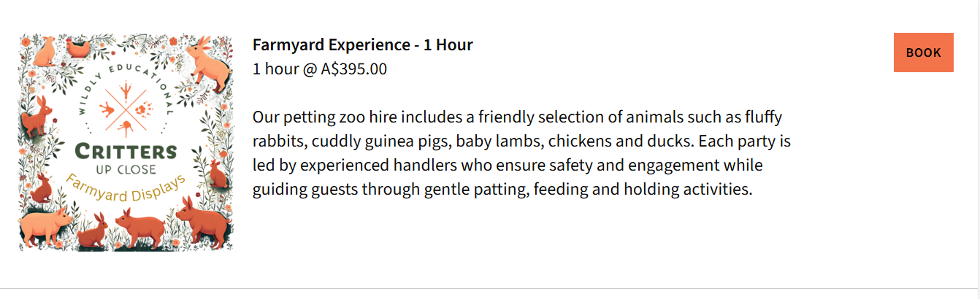Click the small pig at logo's bottom center
The image size is (980, 299).
pos(139,223)
